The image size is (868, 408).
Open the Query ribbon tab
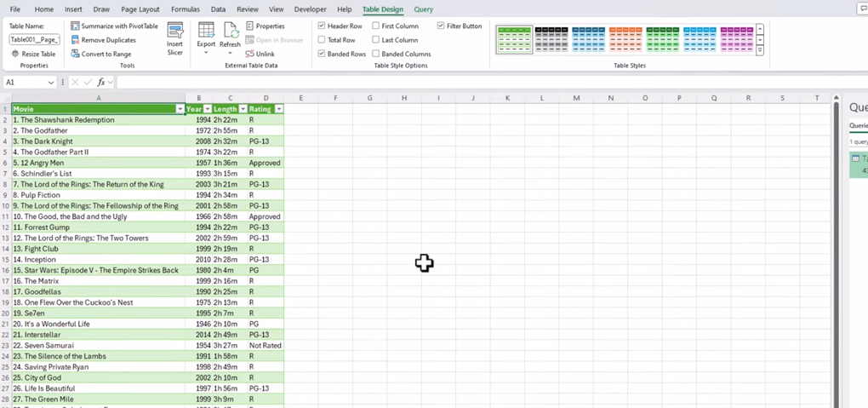pos(423,9)
